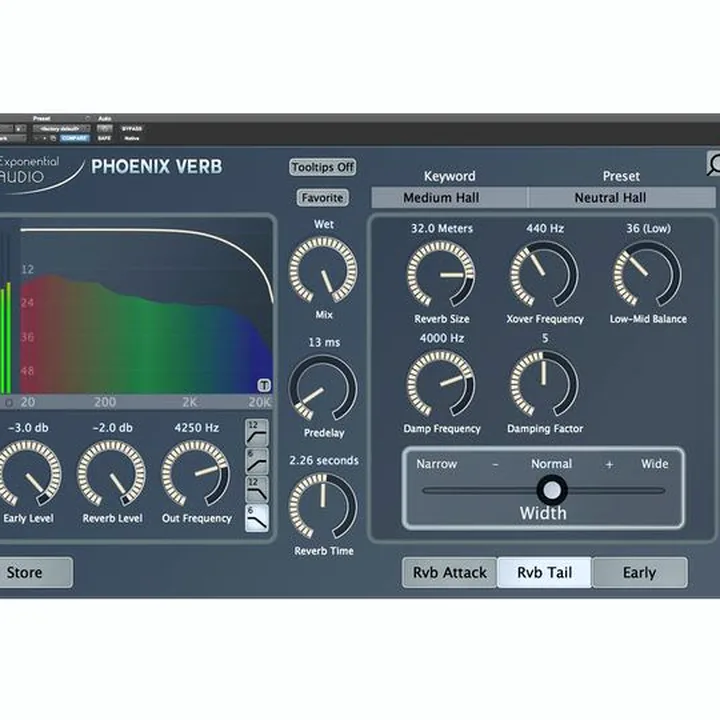Click the -3.0 db value
720x720 pixels.
(28, 428)
